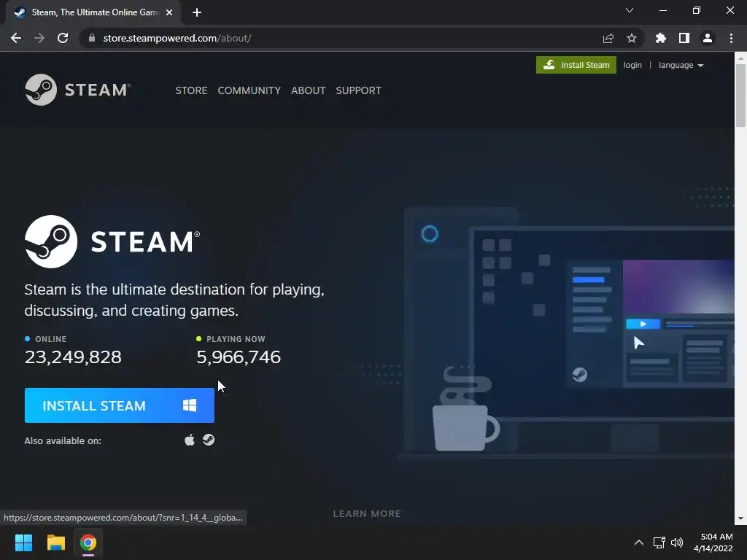Toggle the browser side panel

[684, 38]
